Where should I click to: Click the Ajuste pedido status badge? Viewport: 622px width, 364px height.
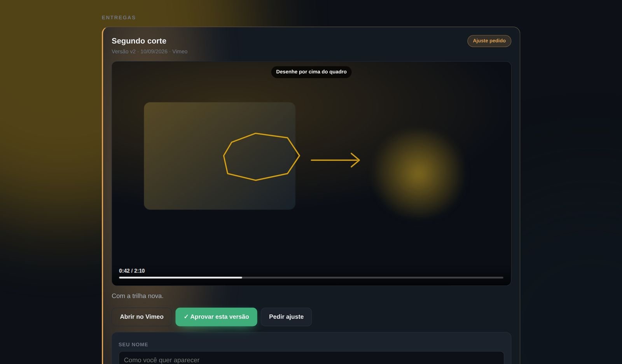pyautogui.click(x=489, y=41)
